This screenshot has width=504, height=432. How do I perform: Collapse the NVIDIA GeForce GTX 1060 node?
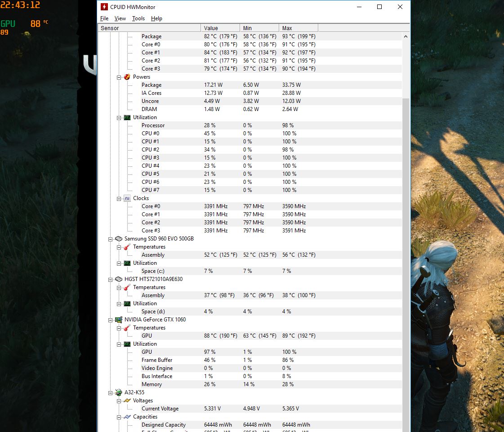coord(110,320)
